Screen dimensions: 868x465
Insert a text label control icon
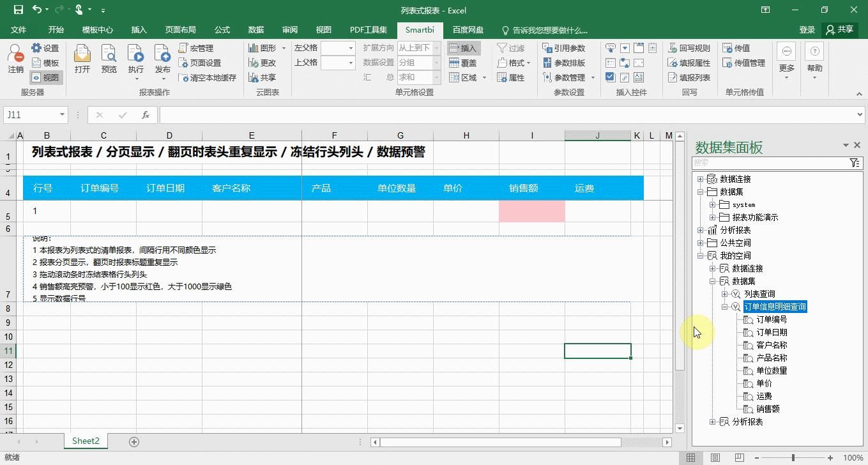point(638,77)
